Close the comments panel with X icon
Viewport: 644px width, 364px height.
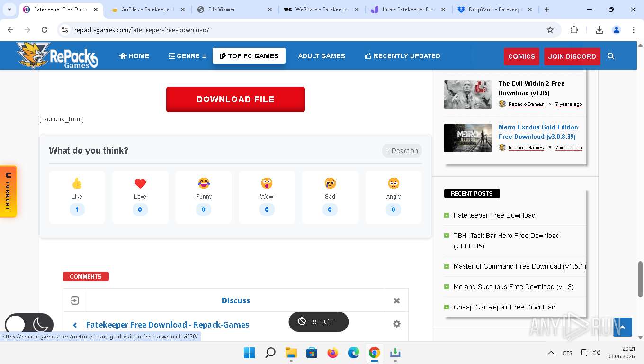click(397, 300)
